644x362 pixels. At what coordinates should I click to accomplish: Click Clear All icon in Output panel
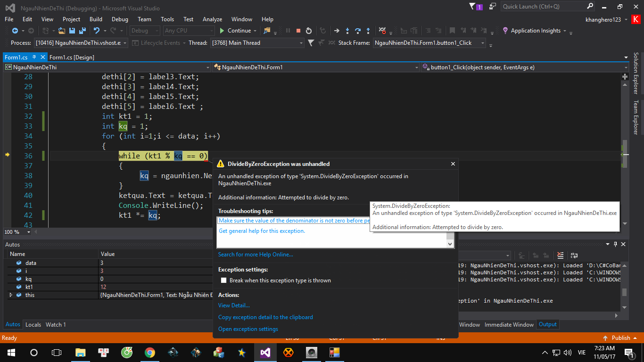point(560,255)
